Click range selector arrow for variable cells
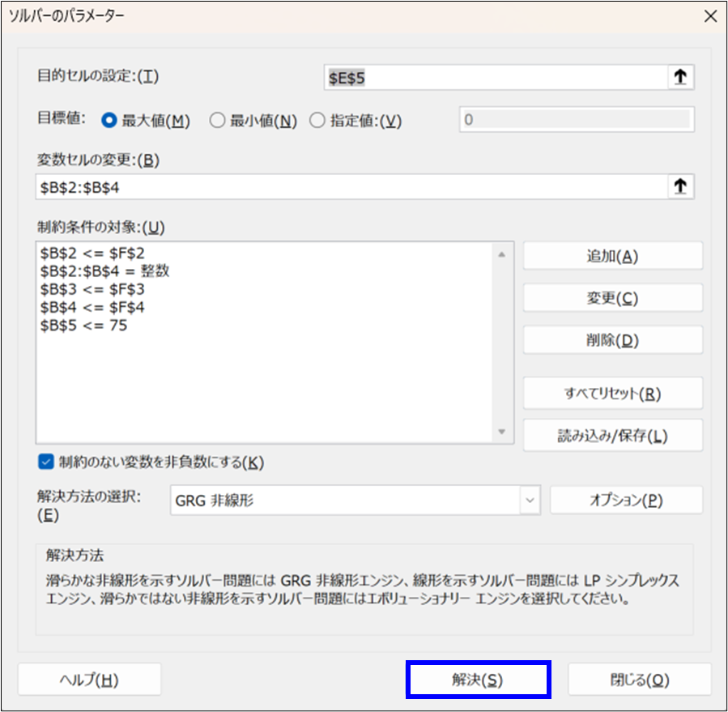 point(680,186)
